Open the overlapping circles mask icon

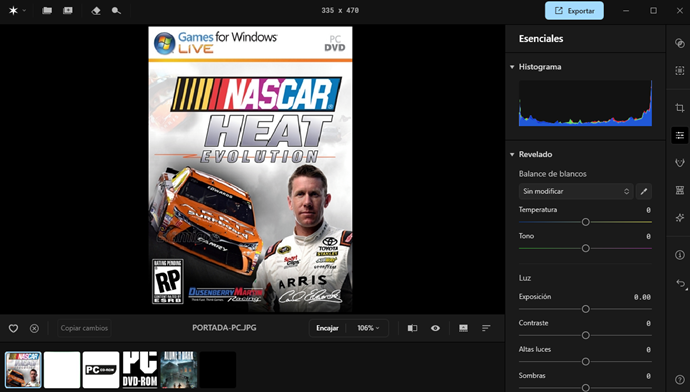click(680, 43)
